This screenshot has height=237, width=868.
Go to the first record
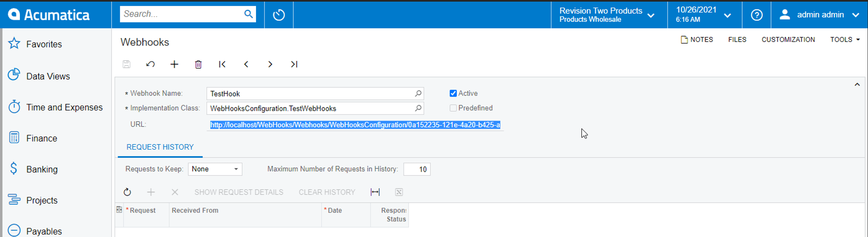pyautogui.click(x=222, y=64)
